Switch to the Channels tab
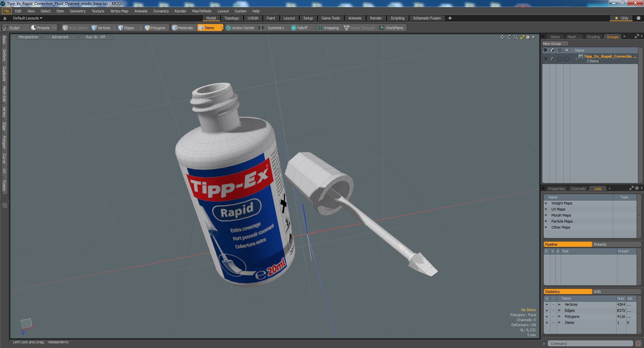 click(578, 189)
